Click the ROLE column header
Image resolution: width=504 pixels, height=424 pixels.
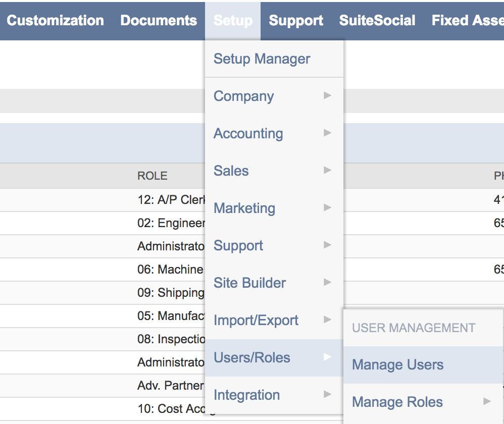pyautogui.click(x=152, y=176)
